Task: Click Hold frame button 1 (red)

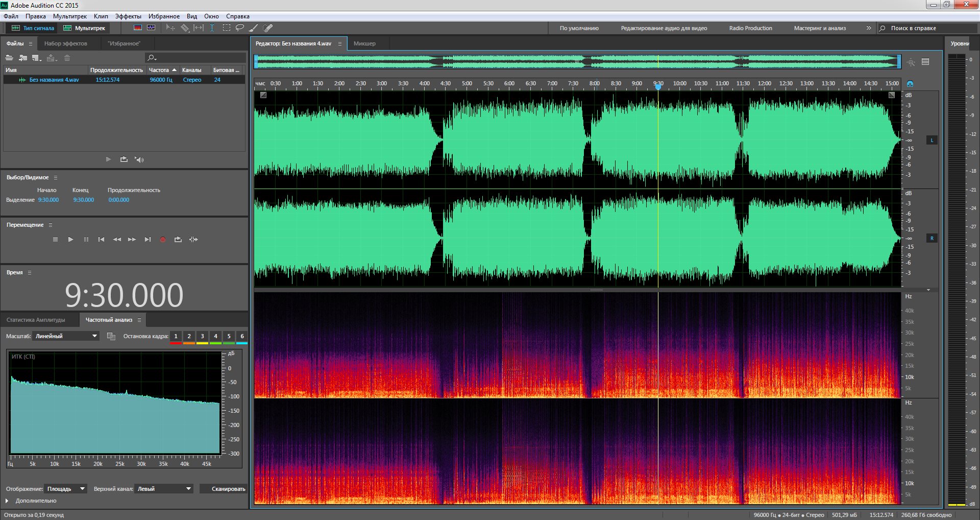Action: (x=176, y=337)
